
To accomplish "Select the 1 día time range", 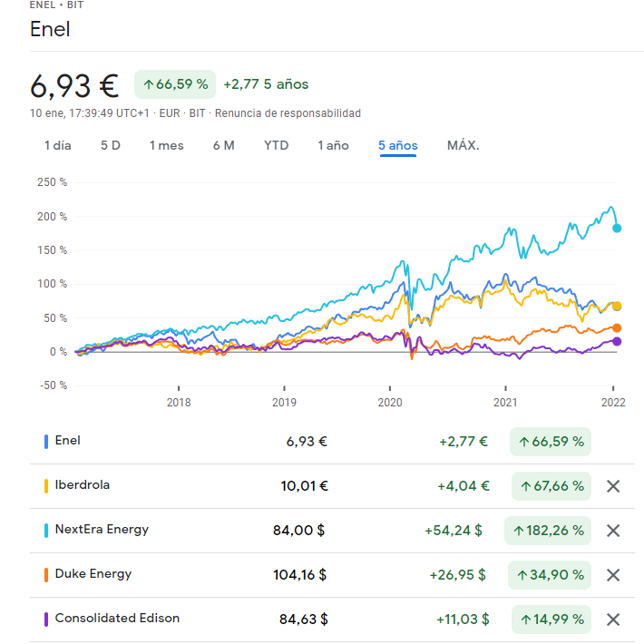I will (x=58, y=145).
